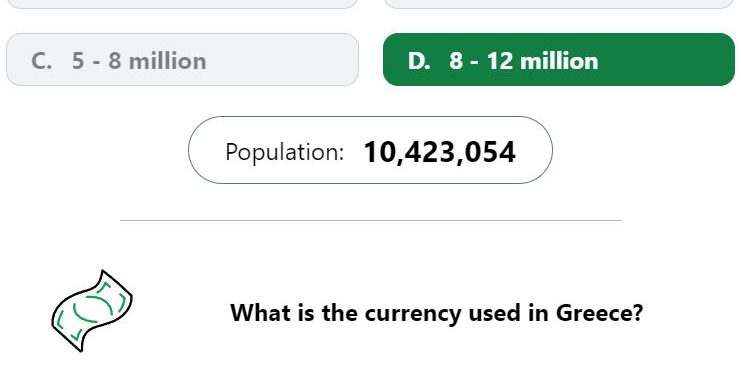The height and width of the screenshot is (375, 741).
Task: Click the Population result pill
Action: coord(370,150)
